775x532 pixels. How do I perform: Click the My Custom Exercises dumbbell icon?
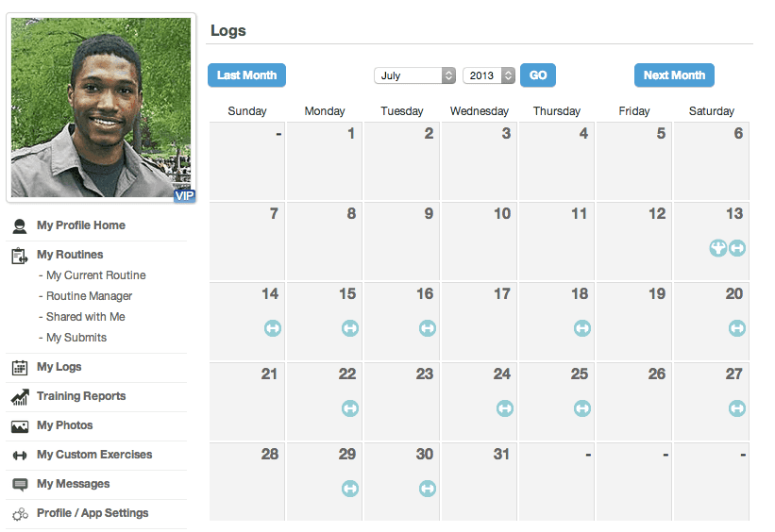[x=20, y=456]
